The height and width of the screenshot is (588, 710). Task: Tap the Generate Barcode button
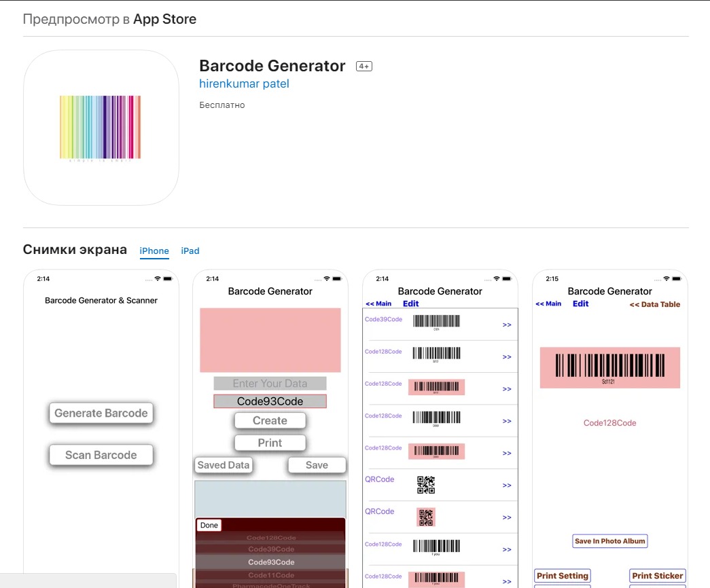(x=101, y=413)
